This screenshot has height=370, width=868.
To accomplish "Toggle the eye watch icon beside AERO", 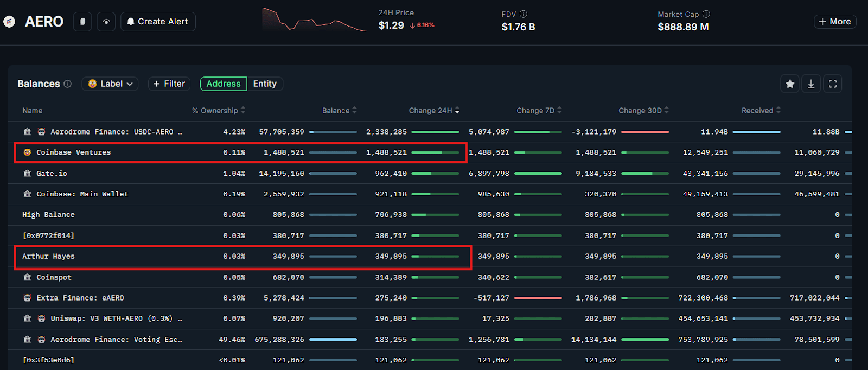I will (x=106, y=22).
